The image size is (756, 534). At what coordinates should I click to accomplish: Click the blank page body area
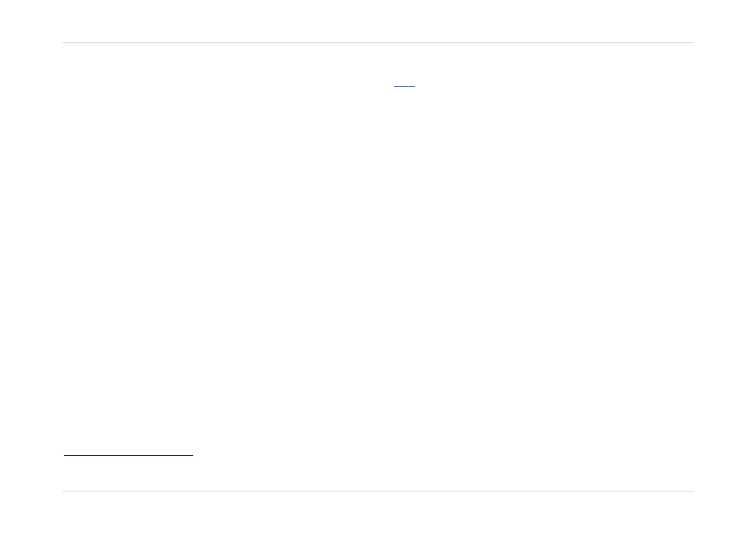[378, 268]
